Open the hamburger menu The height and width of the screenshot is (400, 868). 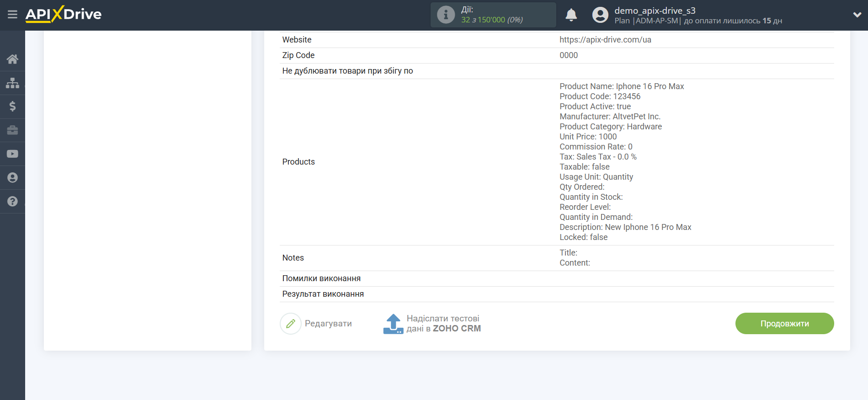click(x=12, y=15)
